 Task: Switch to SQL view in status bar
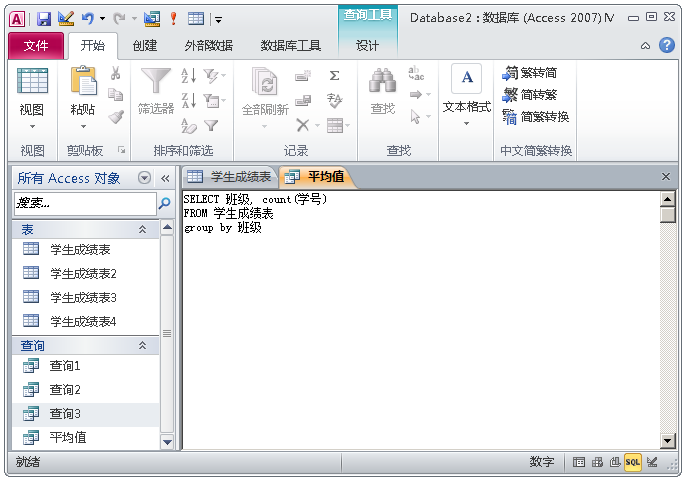(x=632, y=462)
